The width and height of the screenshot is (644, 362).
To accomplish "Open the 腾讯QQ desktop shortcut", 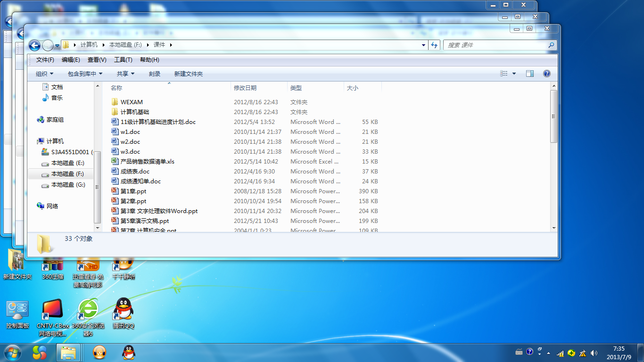I will (124, 314).
